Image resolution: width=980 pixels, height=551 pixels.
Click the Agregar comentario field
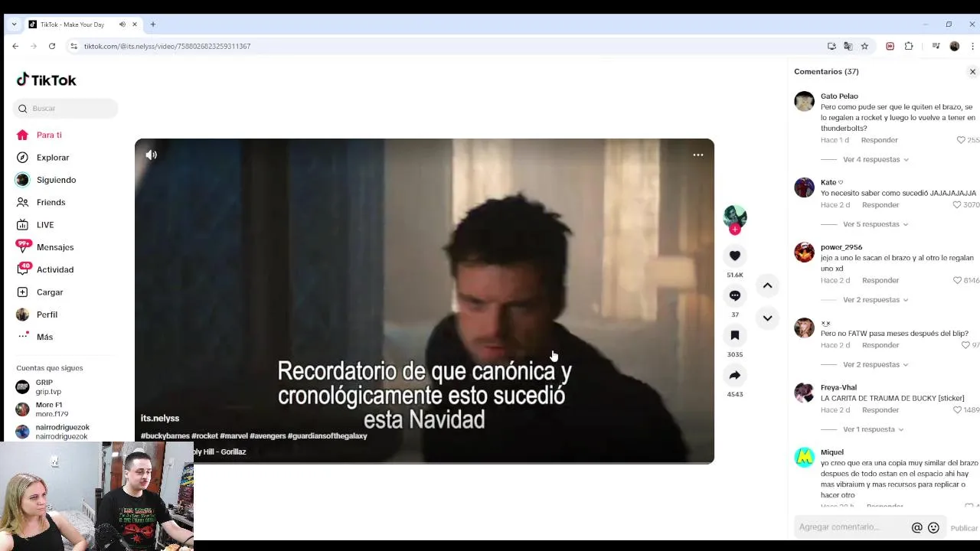click(x=850, y=527)
